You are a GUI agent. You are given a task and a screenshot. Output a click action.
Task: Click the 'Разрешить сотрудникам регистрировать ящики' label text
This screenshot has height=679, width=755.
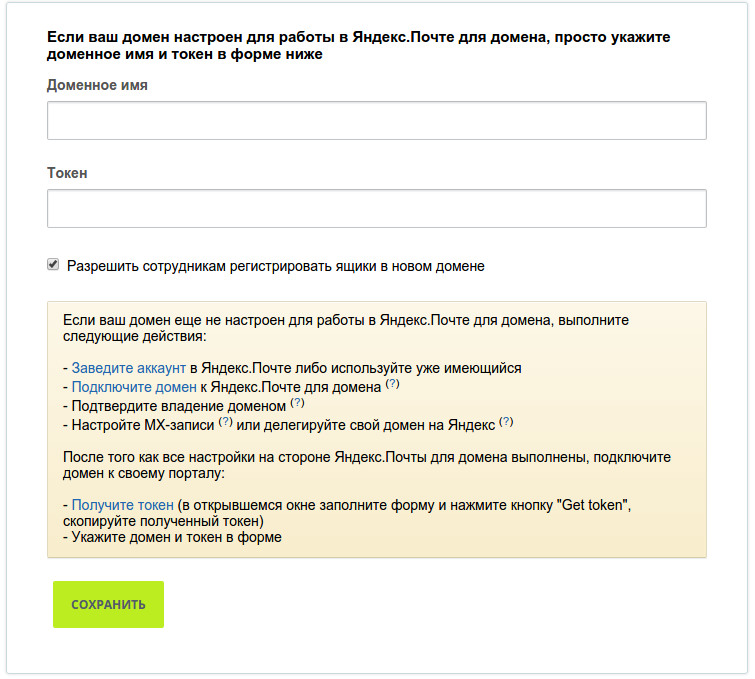(275, 266)
